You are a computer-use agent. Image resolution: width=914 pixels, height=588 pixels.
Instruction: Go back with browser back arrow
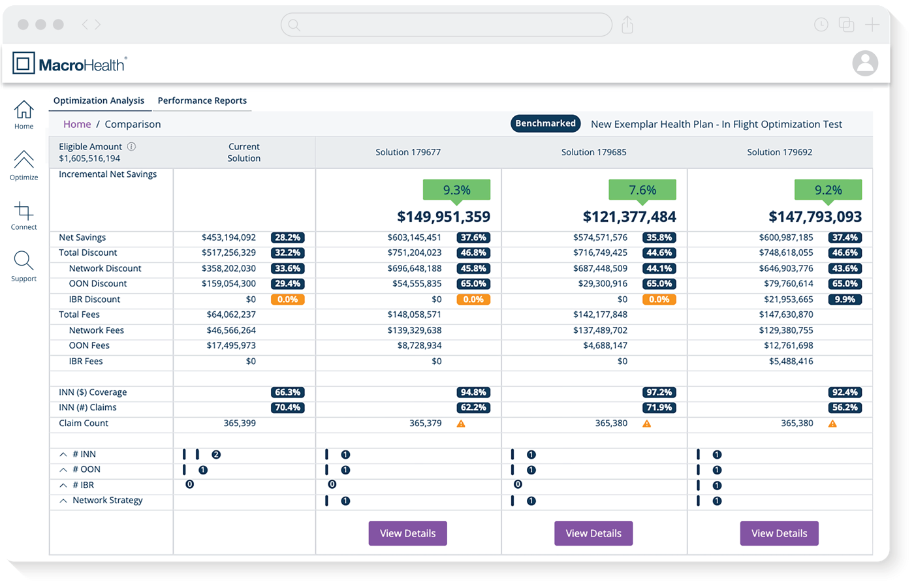pos(85,25)
